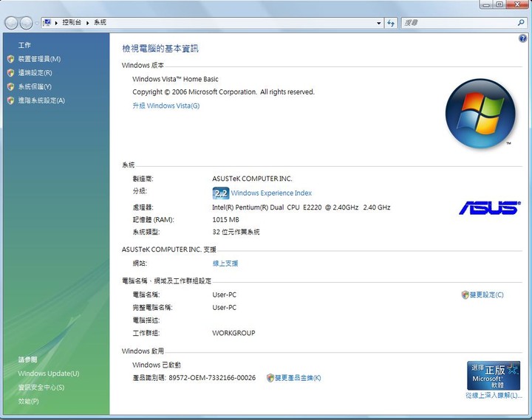Click the Windows Vista orb logo
532x420 pixels.
point(480,114)
